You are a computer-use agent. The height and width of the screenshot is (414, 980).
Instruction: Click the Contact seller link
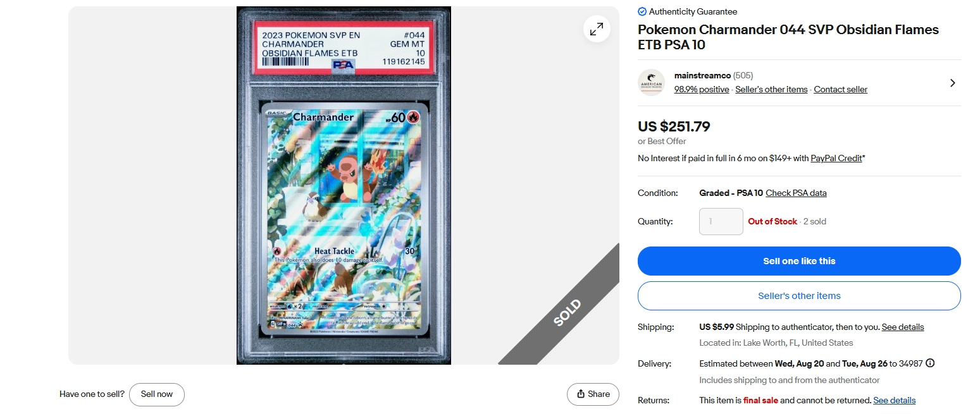(840, 90)
